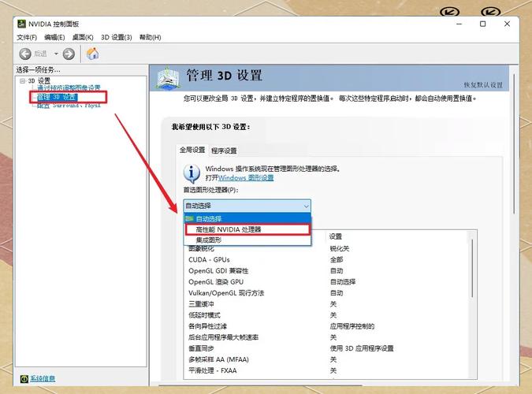Select the OpenGL 渲染 GPU row

[327, 281]
